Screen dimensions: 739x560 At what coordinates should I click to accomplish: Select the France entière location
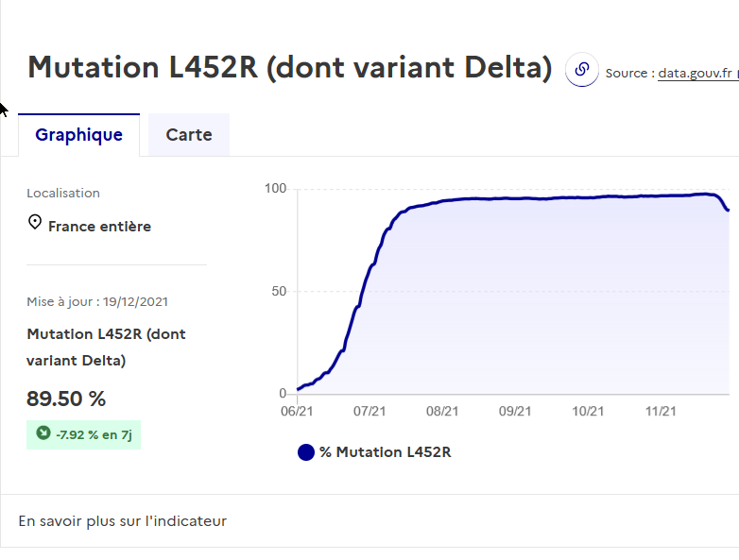(99, 227)
